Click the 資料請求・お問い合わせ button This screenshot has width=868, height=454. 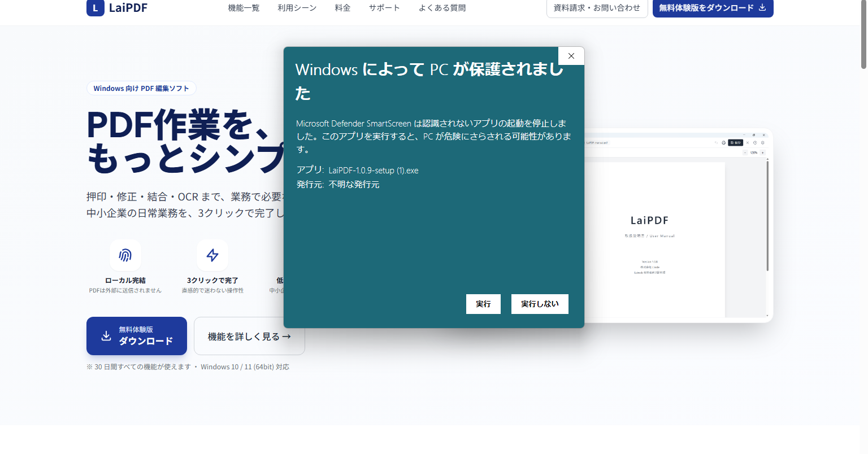tap(597, 8)
